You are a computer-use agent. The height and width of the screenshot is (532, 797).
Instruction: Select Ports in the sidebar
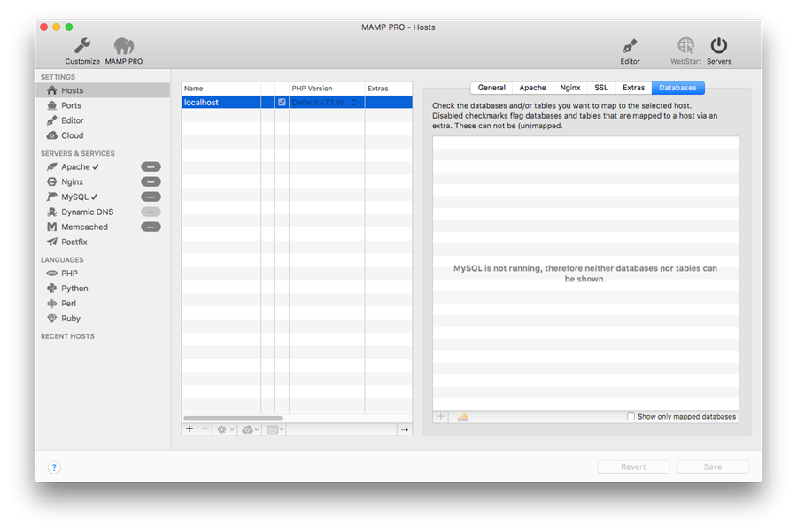click(103, 105)
